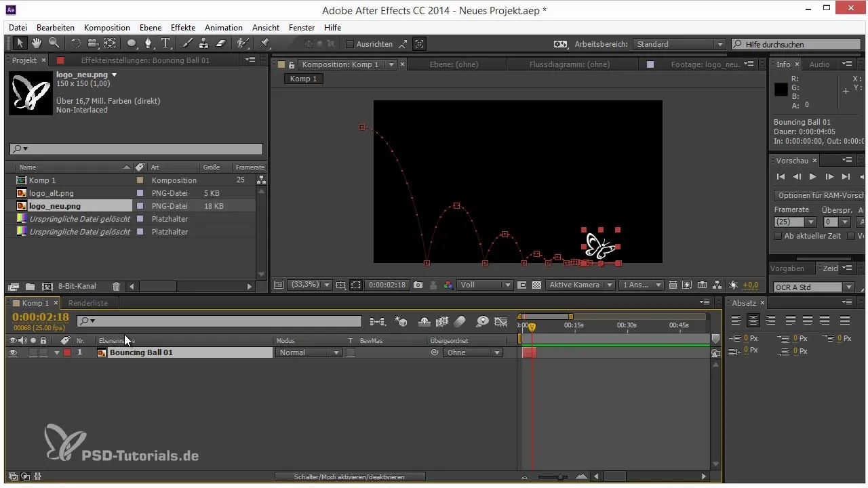Toggle the lock composition viewer icon

pos(292,64)
